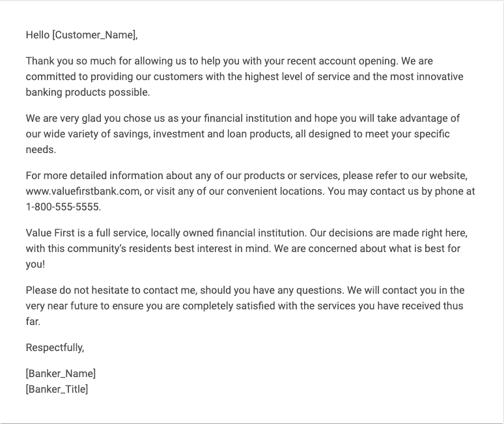Click 'banking products possible' line
The image size is (504, 424).
(88, 92)
